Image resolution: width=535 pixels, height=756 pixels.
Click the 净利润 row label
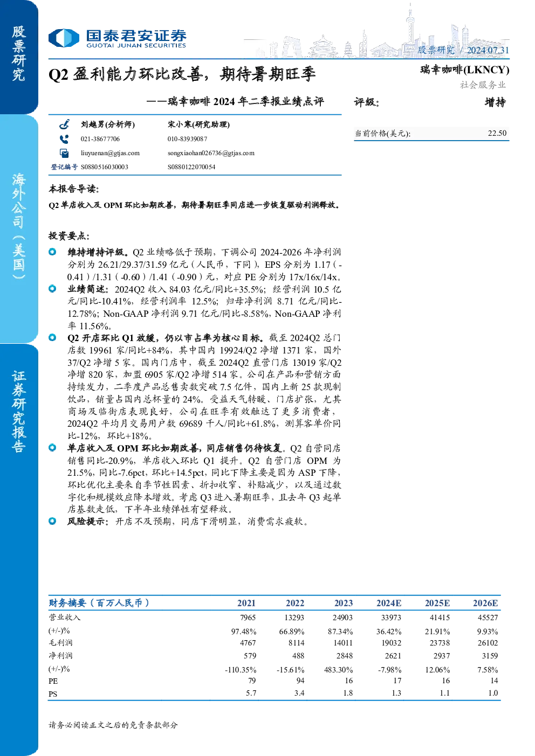pyautogui.click(x=61, y=656)
